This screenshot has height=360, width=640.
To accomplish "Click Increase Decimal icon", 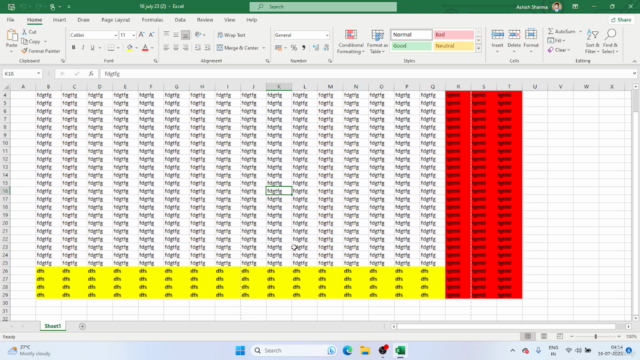I will tap(316, 48).
